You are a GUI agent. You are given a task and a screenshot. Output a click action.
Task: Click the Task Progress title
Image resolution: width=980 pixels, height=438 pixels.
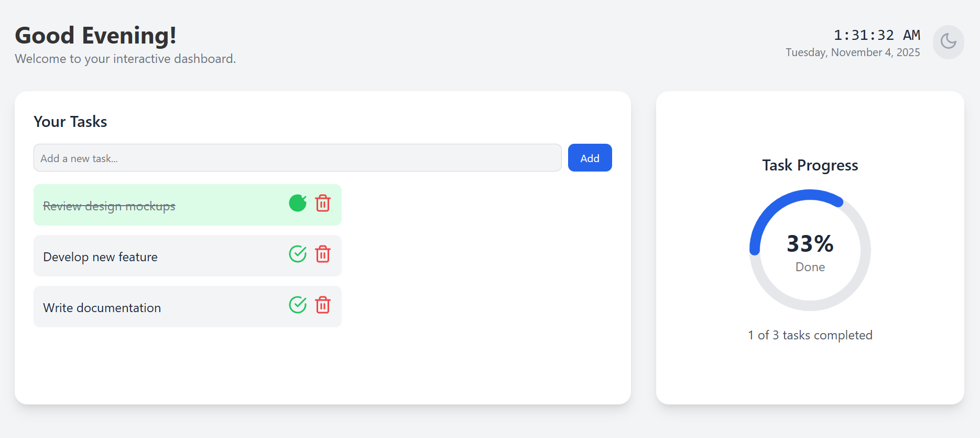click(x=810, y=165)
